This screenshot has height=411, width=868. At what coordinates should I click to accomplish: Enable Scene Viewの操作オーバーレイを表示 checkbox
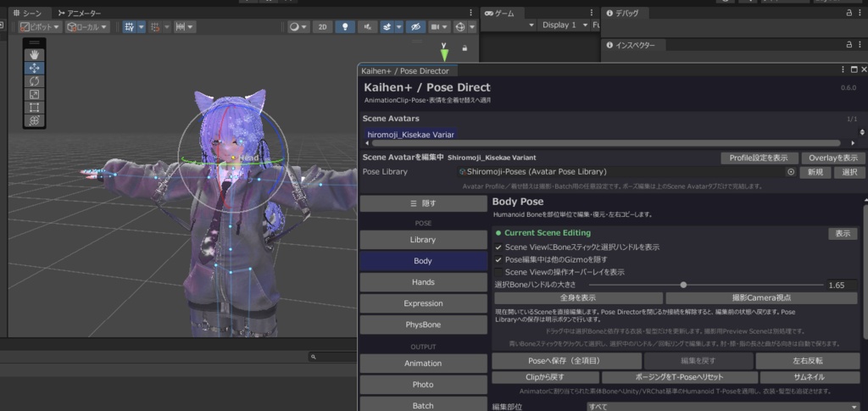[498, 272]
